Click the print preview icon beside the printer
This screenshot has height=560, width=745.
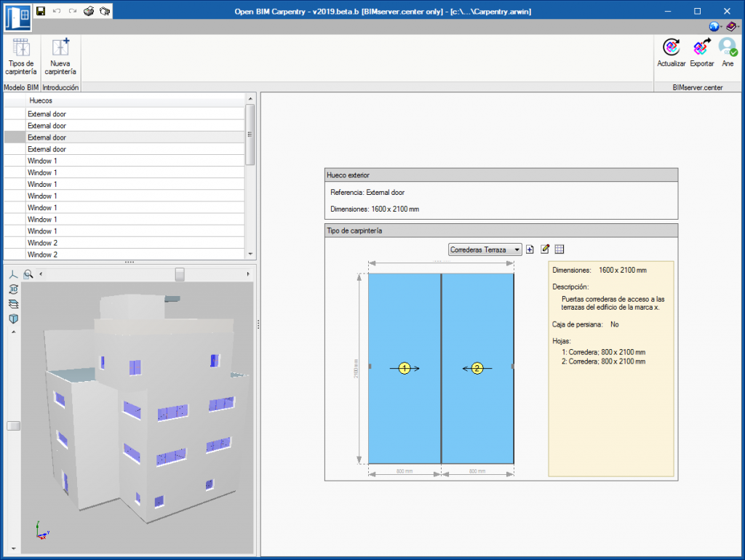(105, 11)
